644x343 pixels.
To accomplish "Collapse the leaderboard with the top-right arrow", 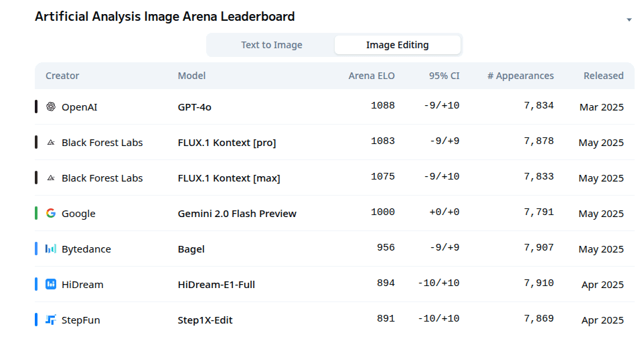I will pyautogui.click(x=629, y=19).
